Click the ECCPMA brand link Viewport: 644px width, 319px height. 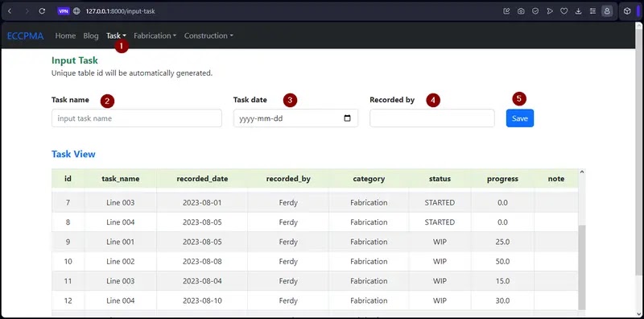[x=26, y=35]
